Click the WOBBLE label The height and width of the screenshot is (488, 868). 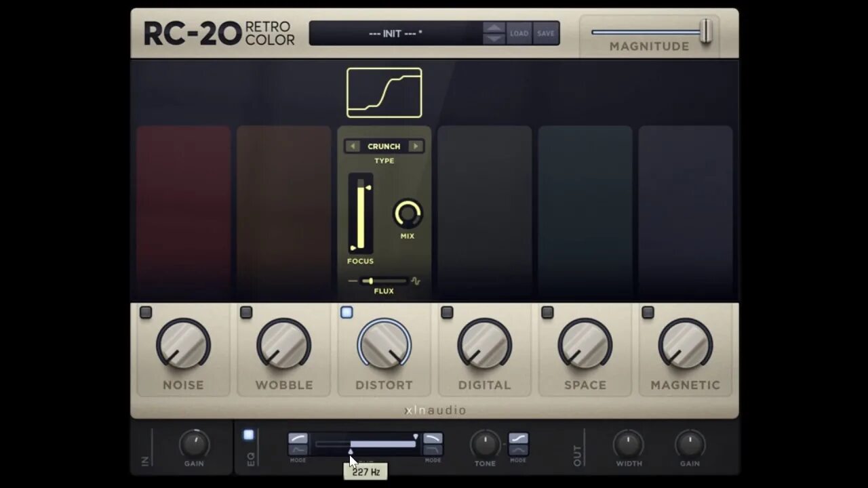point(284,385)
